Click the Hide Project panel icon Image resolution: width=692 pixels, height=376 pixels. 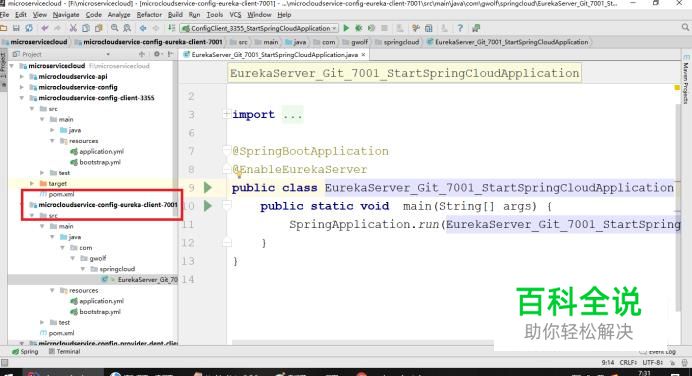[x=170, y=54]
